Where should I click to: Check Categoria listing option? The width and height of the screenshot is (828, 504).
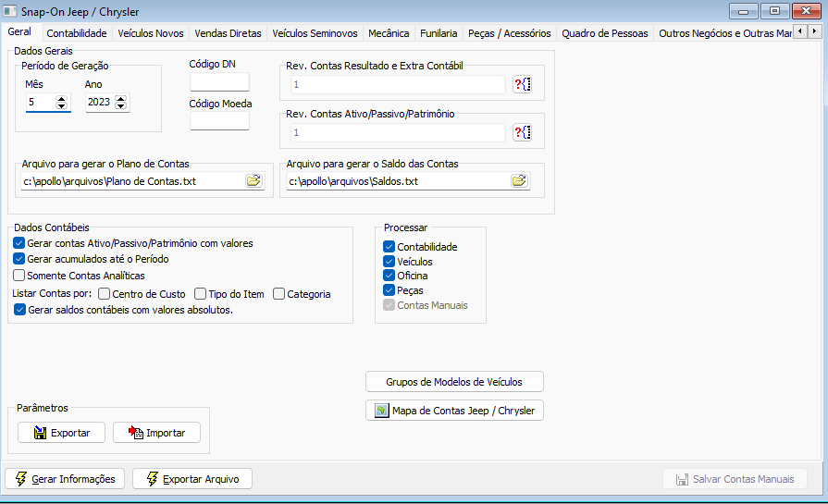pos(278,294)
